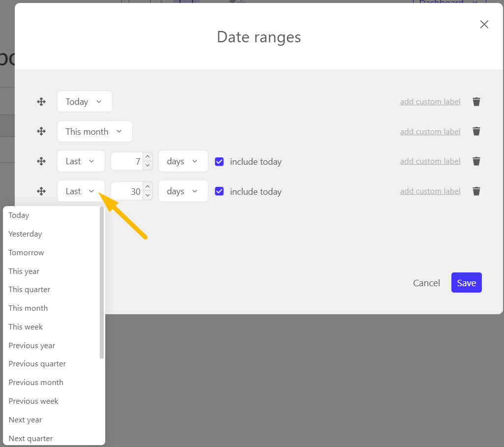Image resolution: width=504 pixels, height=447 pixels.
Task: Decrease the value 30 with the down stepper
Action: click(148, 195)
